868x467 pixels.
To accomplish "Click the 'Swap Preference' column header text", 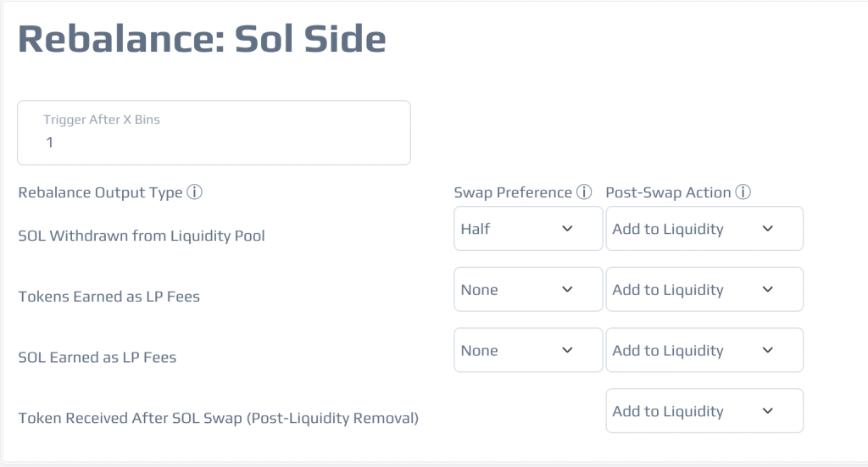I will tap(513, 192).
